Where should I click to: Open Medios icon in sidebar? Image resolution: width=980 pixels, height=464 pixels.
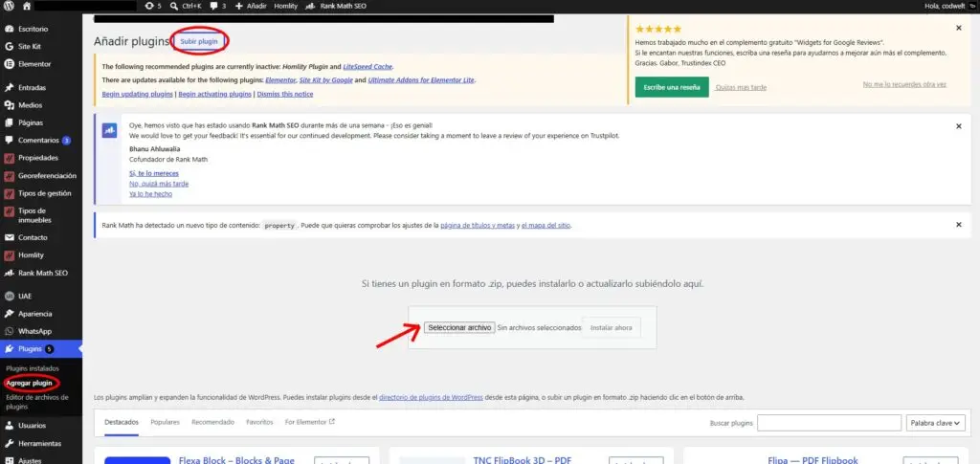point(9,105)
